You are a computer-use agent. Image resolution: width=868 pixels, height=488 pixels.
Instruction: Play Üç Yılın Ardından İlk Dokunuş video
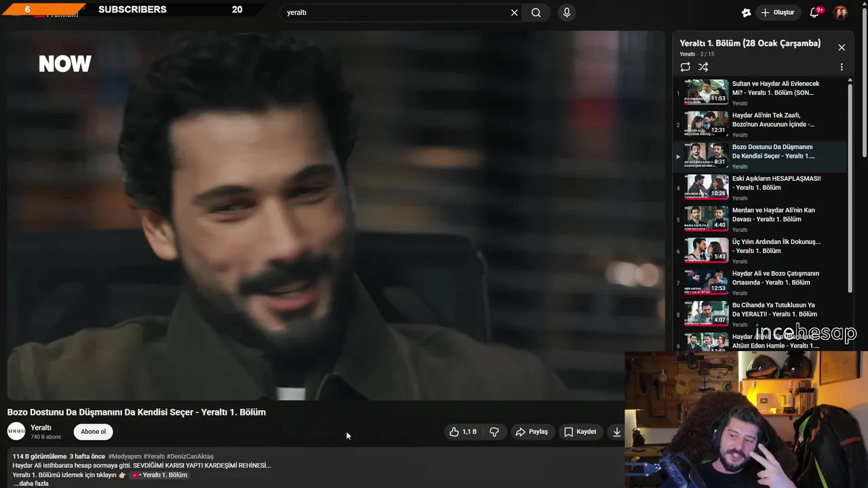click(x=761, y=251)
